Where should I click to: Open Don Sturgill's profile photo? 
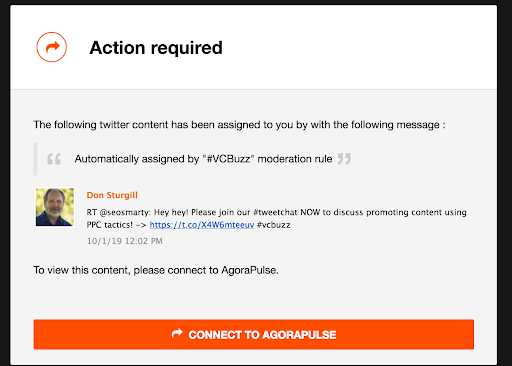tap(55, 207)
